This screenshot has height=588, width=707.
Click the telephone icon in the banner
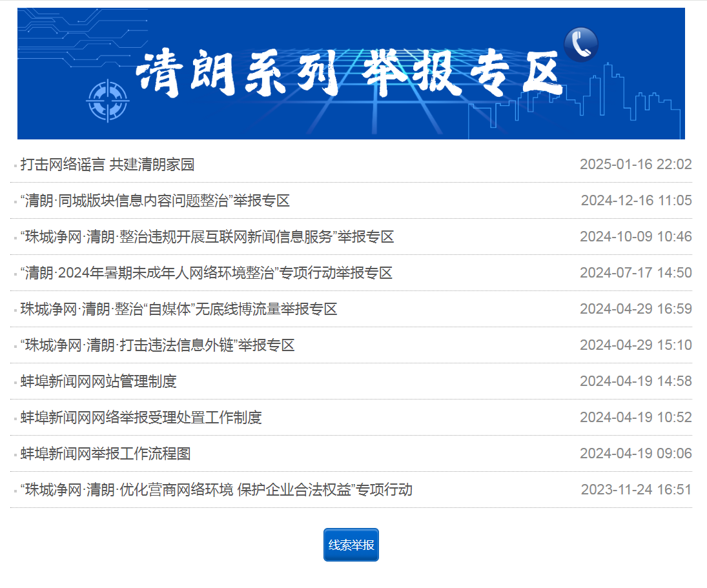(581, 45)
